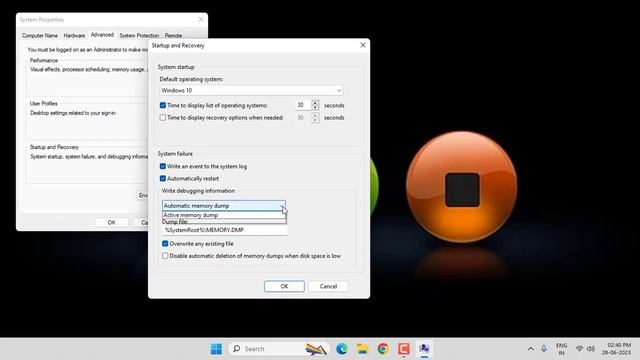Open the Windows Start menu
The height and width of the screenshot is (360, 640).
click(216, 349)
